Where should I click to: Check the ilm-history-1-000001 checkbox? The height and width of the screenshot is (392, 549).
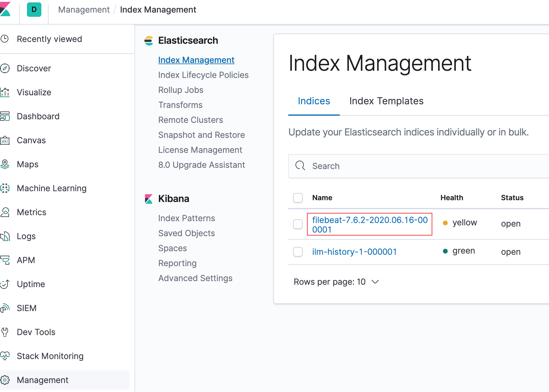pyautogui.click(x=298, y=252)
